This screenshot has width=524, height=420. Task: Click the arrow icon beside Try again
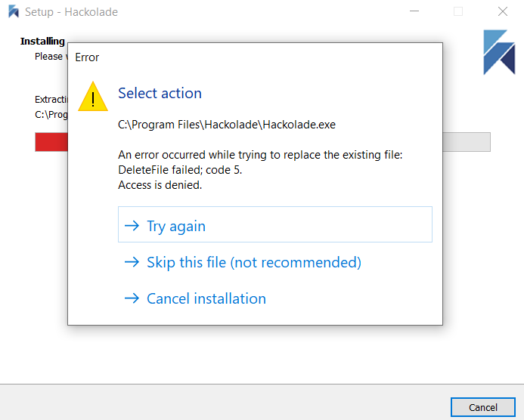point(132,226)
